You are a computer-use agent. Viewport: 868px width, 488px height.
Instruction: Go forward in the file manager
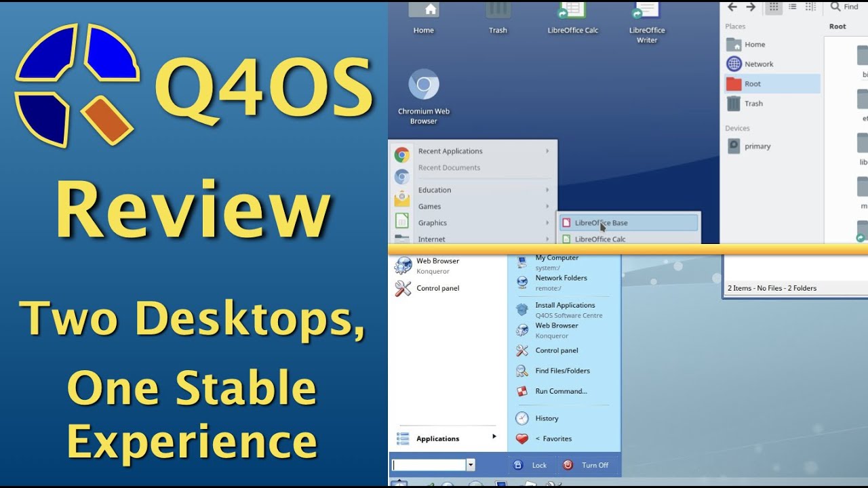(751, 7)
